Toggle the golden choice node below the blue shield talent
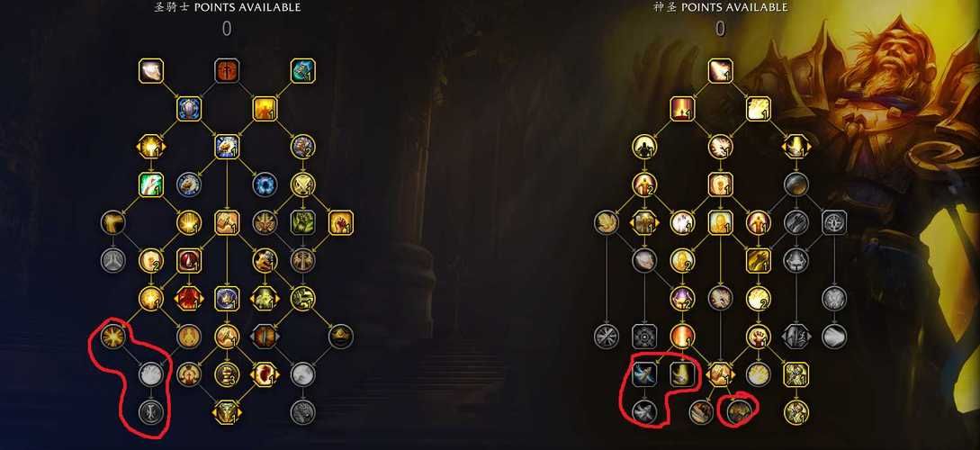The image size is (980, 450). tap(151, 147)
